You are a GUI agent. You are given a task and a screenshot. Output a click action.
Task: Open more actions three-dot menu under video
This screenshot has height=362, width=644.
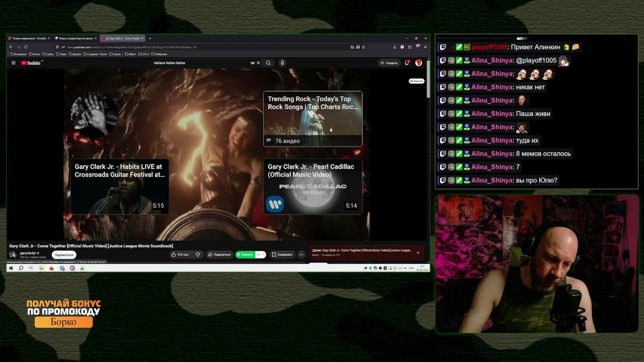pyautogui.click(x=301, y=254)
